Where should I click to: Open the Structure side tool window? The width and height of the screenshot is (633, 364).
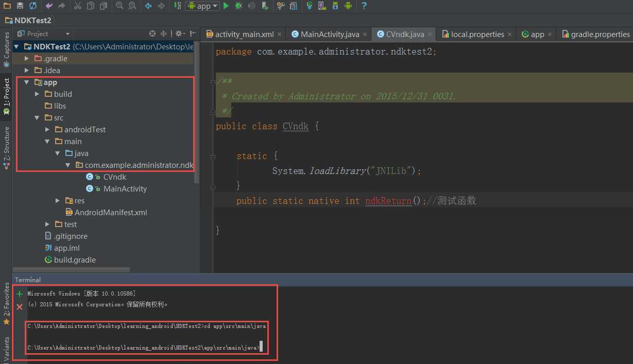point(6,148)
